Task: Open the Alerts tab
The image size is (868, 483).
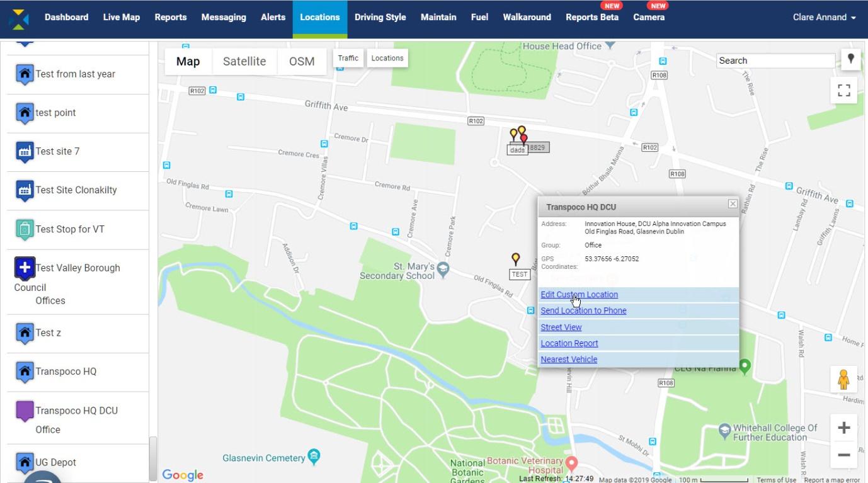Action: pos(273,17)
